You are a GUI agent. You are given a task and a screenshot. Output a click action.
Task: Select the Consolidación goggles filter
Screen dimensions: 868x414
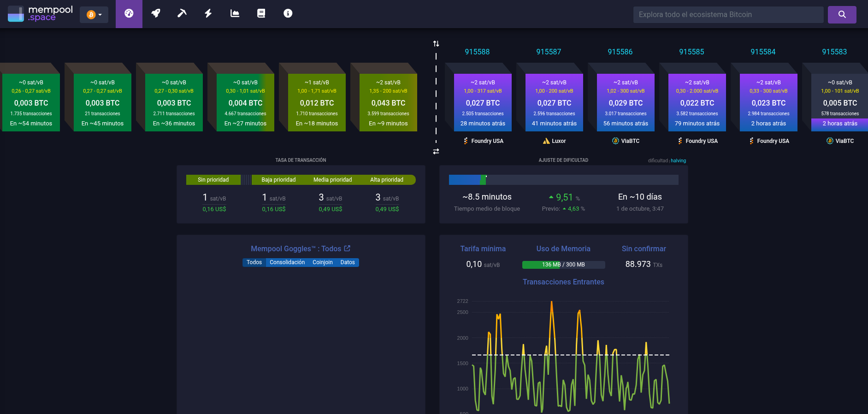(x=287, y=262)
